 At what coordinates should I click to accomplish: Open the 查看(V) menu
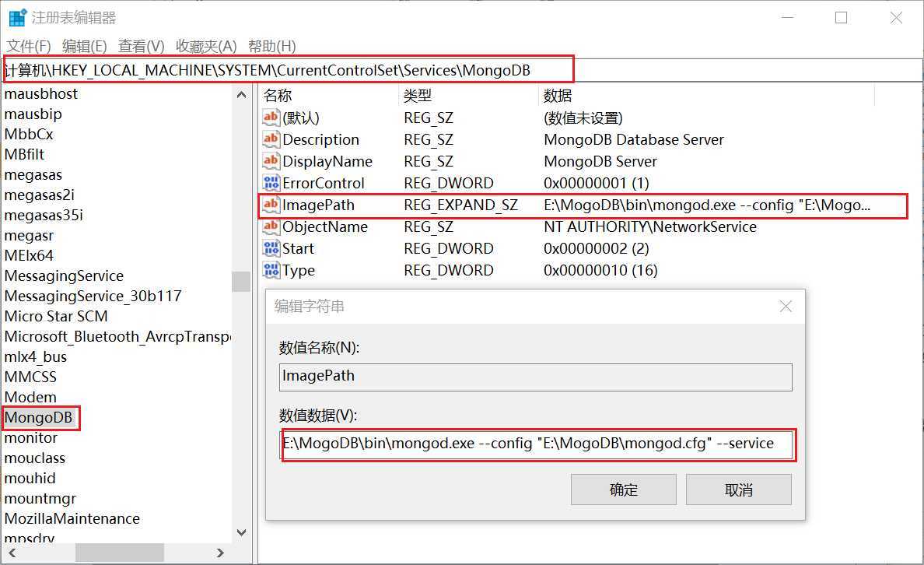pos(141,46)
